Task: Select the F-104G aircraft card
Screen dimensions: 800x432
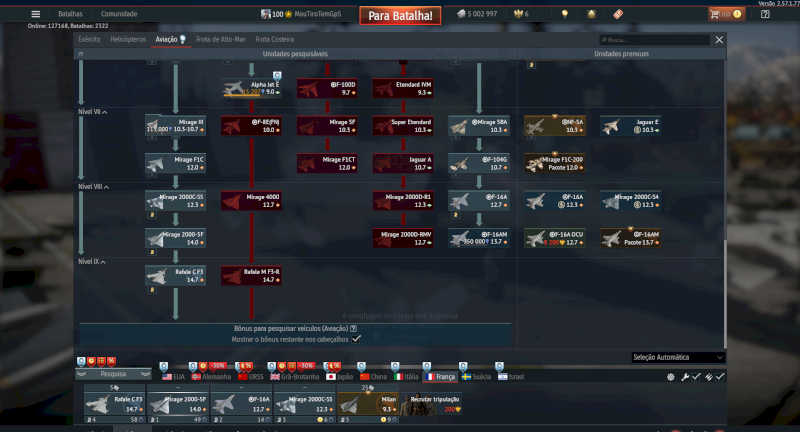Action: 479,163
